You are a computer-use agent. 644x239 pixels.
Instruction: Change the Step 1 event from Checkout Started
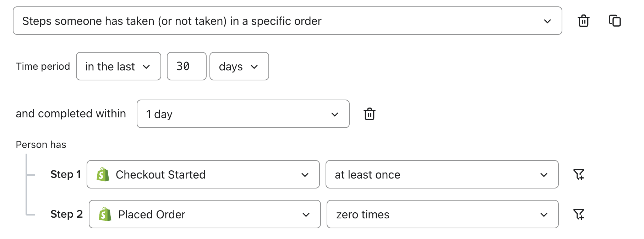click(202, 174)
